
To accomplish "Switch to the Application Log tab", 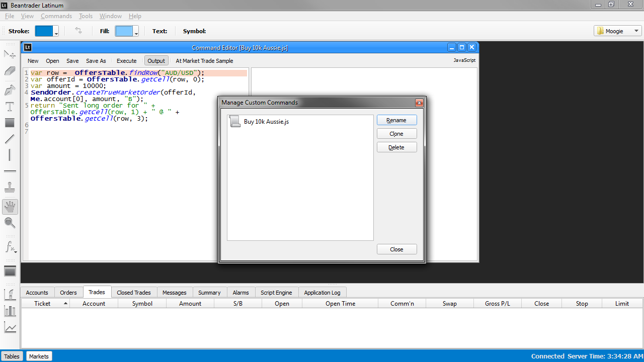I will click(x=322, y=293).
